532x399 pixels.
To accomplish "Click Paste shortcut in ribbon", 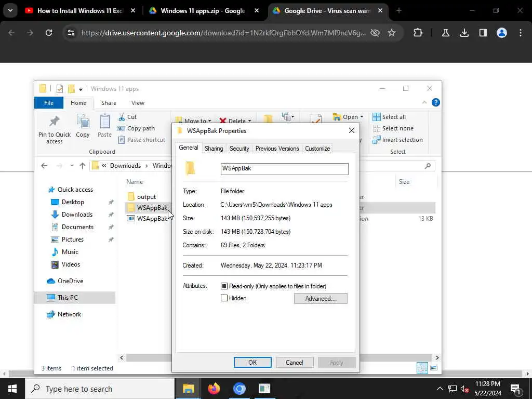I will (x=141, y=140).
